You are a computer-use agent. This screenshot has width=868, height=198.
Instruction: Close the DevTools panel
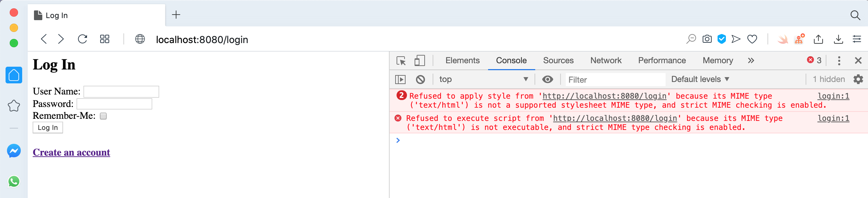tap(858, 60)
